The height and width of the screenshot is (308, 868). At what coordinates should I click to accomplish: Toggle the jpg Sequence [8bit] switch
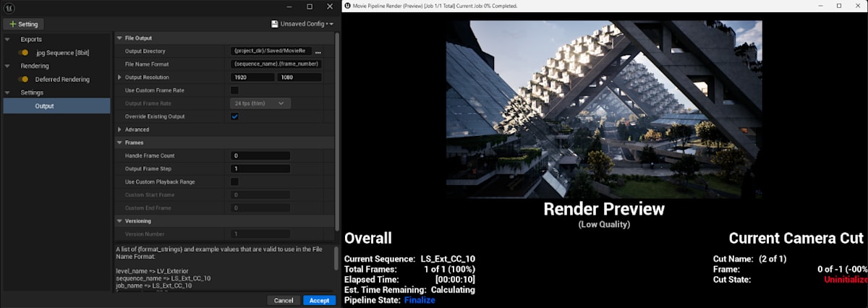[x=24, y=53]
